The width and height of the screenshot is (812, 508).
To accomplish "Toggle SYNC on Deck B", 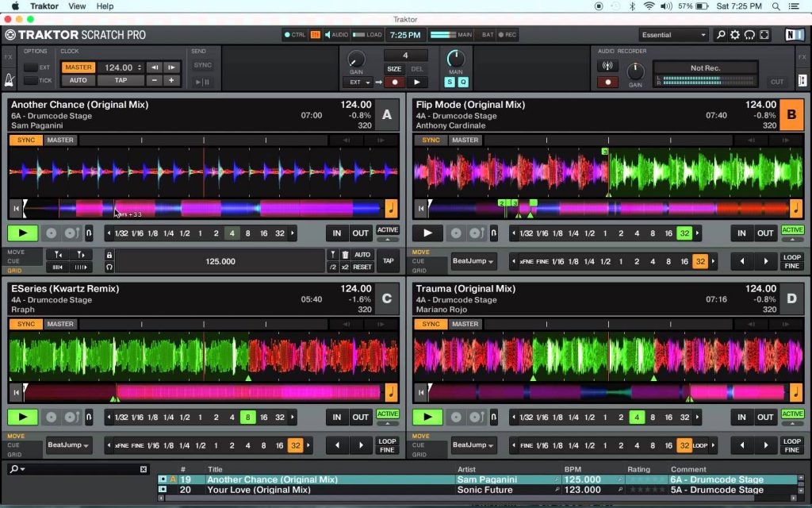I will pos(431,140).
